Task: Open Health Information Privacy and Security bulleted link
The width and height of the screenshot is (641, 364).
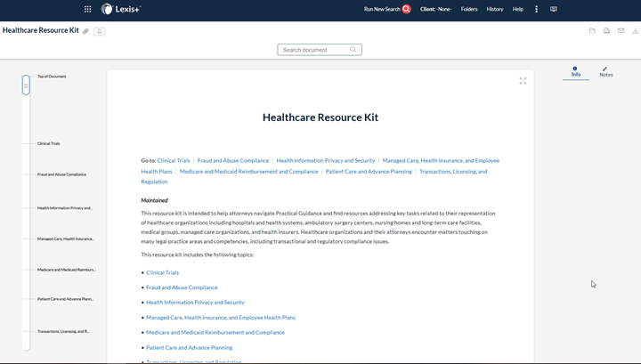Action: [x=195, y=303]
